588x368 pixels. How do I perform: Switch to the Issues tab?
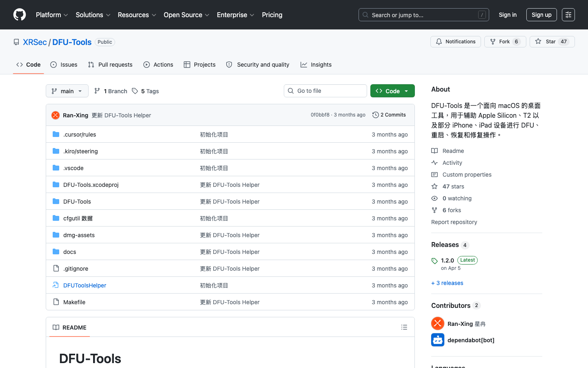(64, 65)
